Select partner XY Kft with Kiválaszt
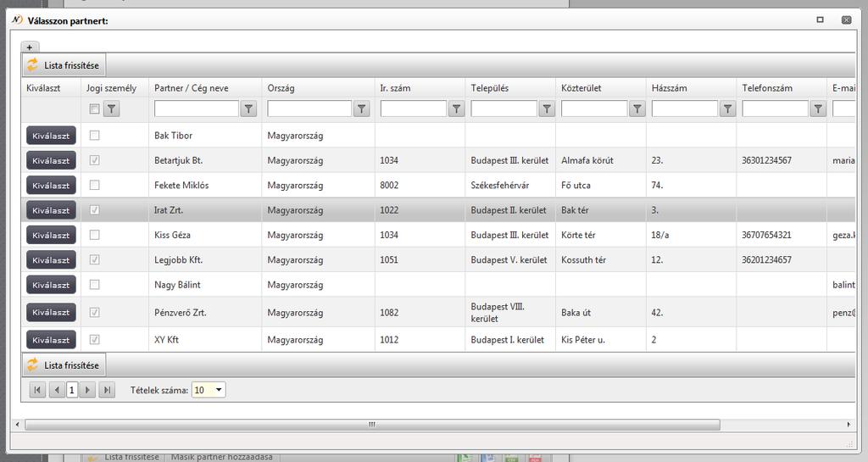This screenshot has width=868, height=462. pyautogui.click(x=51, y=340)
